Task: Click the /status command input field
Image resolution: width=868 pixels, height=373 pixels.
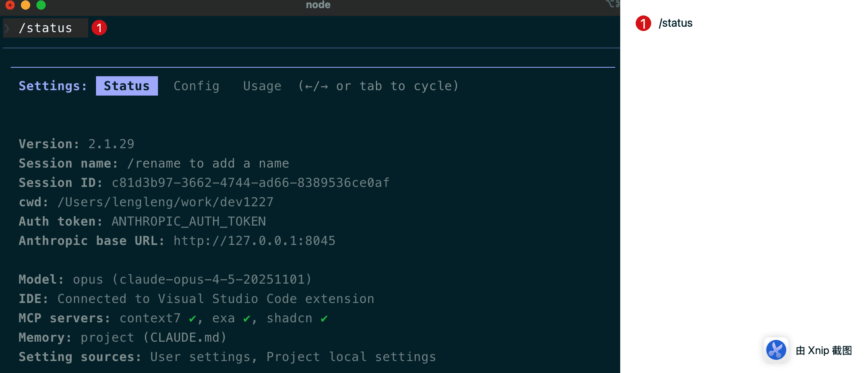Action: tap(46, 28)
